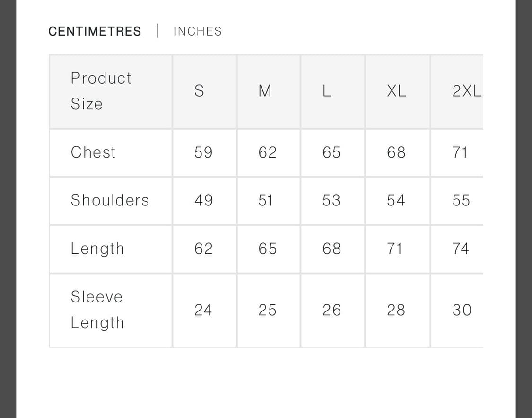Click Sleeve Length value 24 for S
Screen dimensions: 532x418
tap(203, 310)
